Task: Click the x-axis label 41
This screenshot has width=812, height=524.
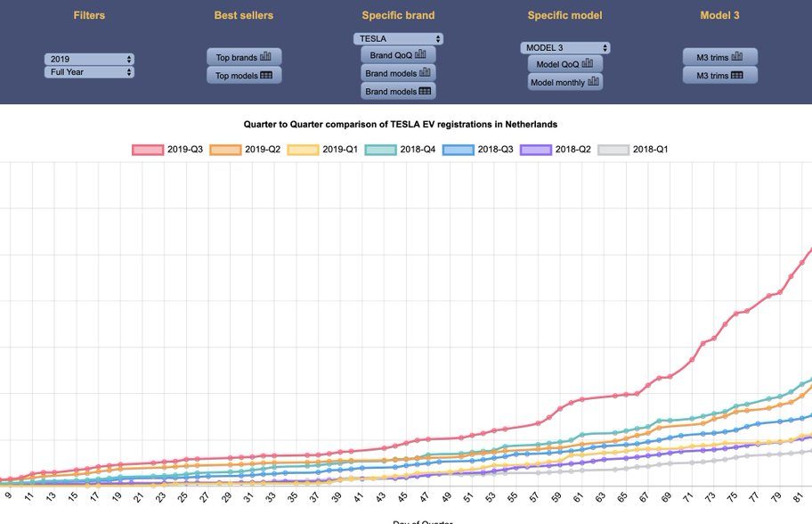Action: coord(358,497)
